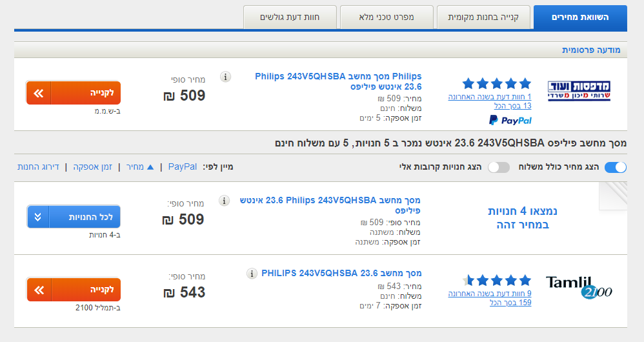The height and width of the screenshot is (342, 644).
Task: Click the מדפסות ועוד store logo
Action: [579, 91]
